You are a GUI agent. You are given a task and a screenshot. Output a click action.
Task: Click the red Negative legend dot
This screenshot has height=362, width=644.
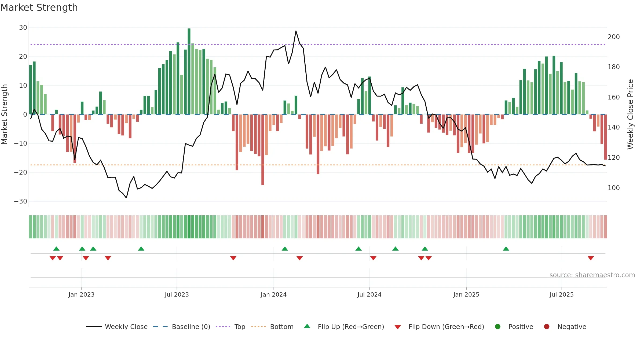(x=547, y=327)
